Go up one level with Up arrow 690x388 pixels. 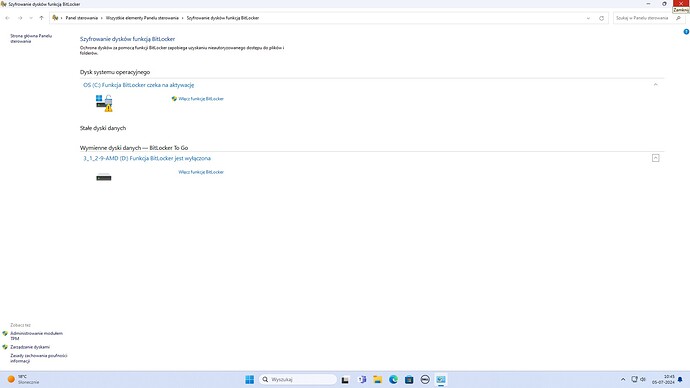click(41, 18)
